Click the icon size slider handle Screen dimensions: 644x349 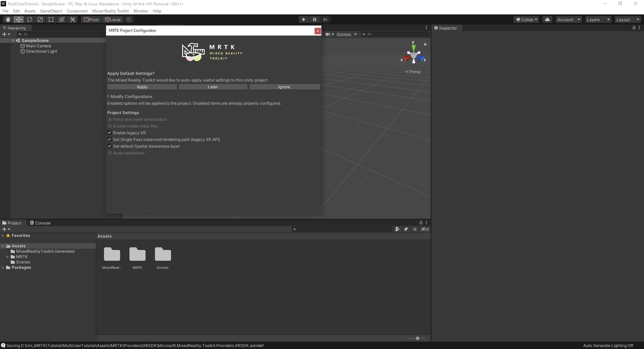418,338
